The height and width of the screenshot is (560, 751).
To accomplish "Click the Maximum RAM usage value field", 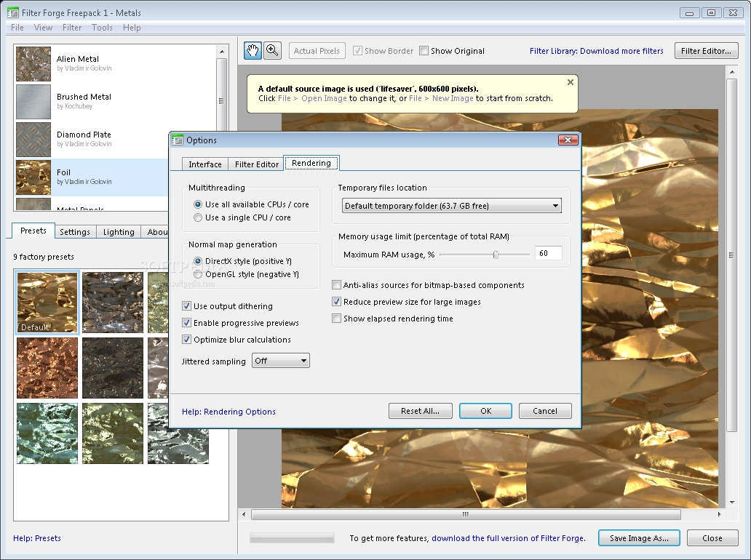I will click(x=549, y=253).
